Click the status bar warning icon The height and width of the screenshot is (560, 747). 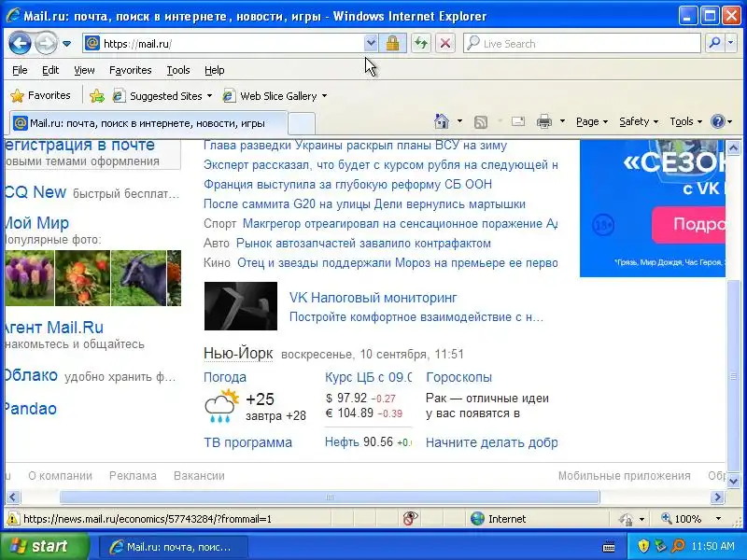[12, 519]
